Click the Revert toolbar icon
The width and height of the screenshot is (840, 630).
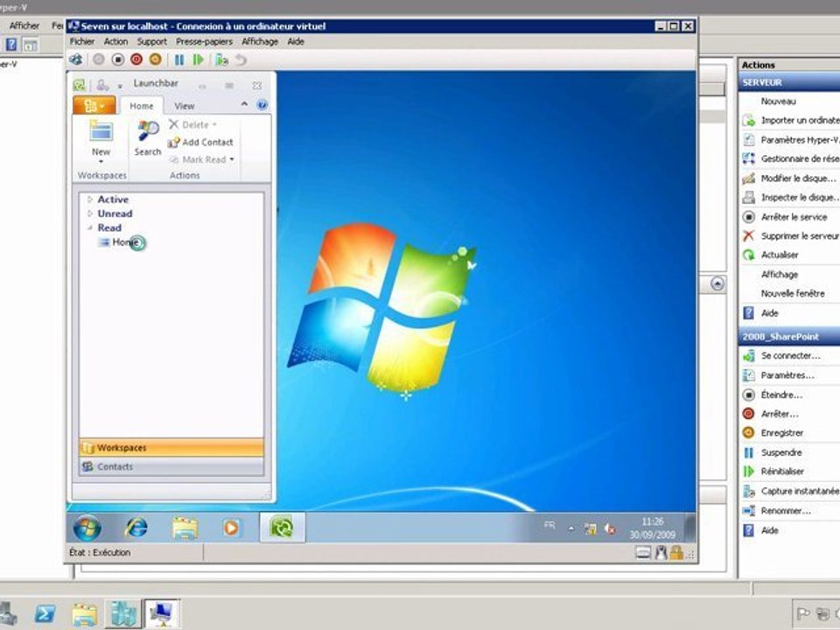tap(241, 59)
